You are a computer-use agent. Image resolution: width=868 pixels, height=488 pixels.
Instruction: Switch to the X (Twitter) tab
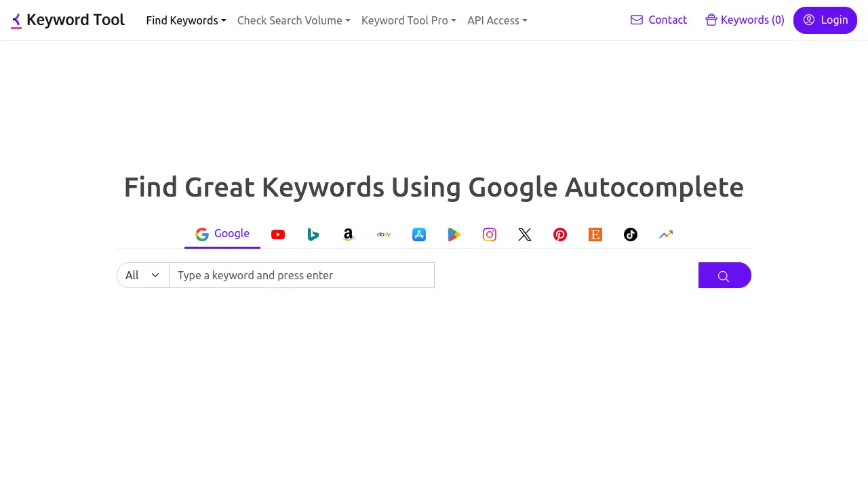(x=525, y=235)
